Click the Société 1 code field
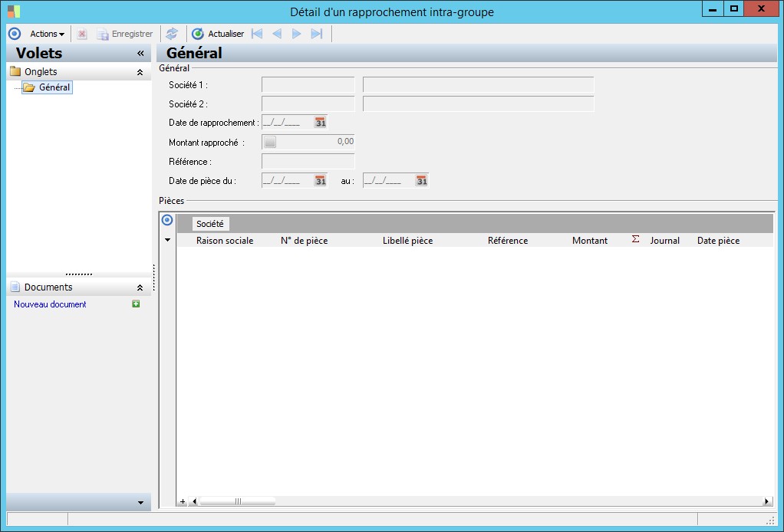The height and width of the screenshot is (532, 784). coord(308,85)
